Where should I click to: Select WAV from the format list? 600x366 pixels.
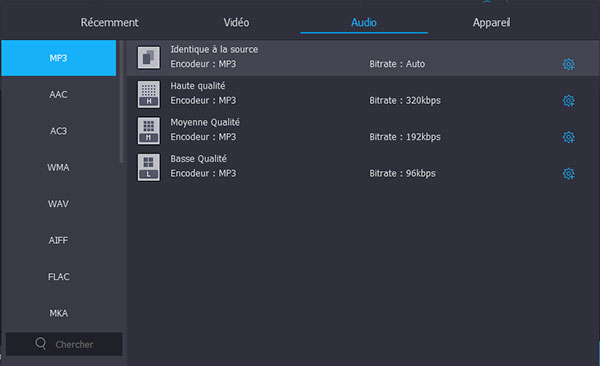59,204
